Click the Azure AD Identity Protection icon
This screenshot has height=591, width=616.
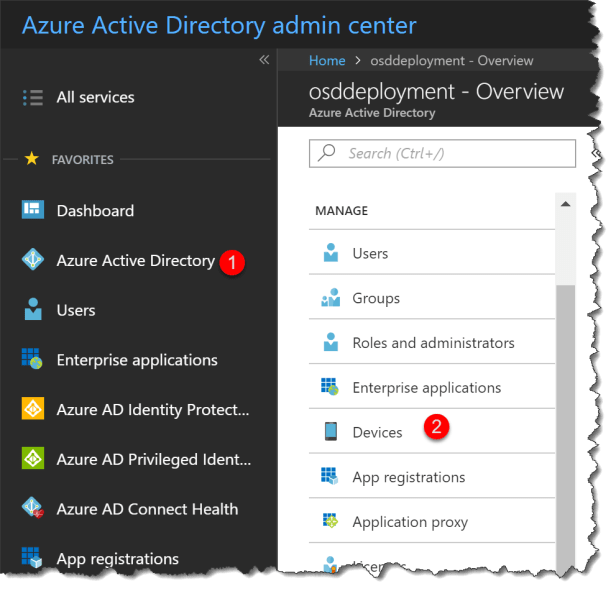point(33,409)
